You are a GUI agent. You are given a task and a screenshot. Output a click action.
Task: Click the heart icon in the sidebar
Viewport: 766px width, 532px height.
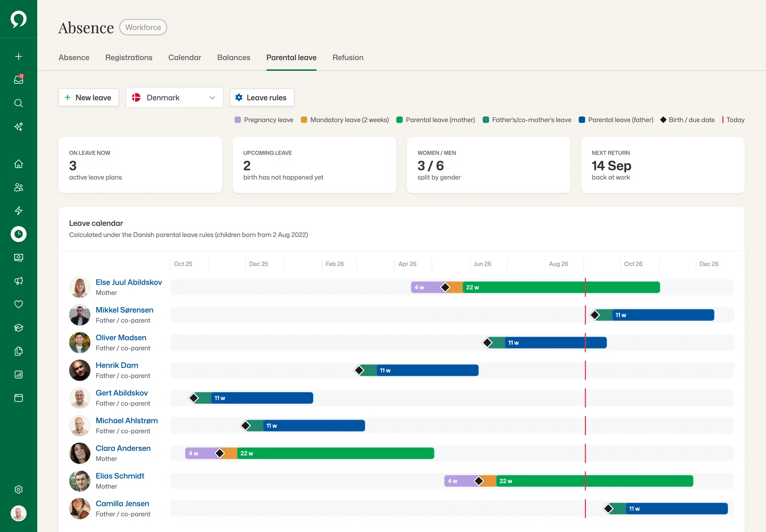point(19,304)
